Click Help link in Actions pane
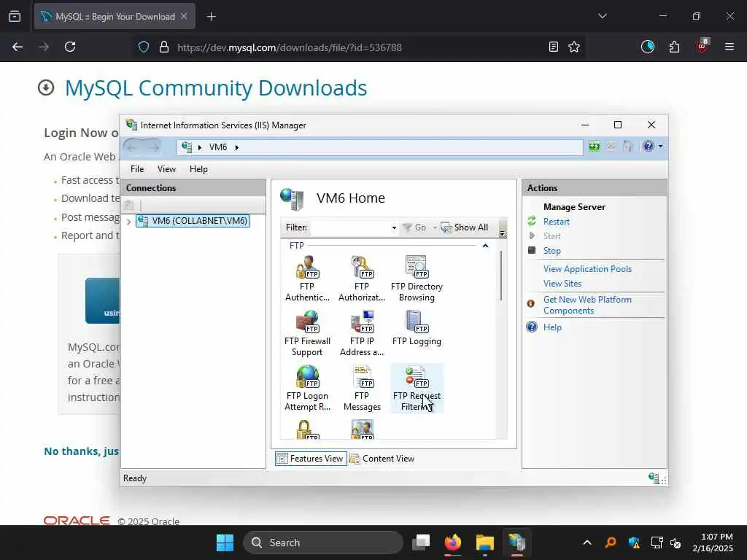This screenshot has height=560, width=747. pos(553,327)
